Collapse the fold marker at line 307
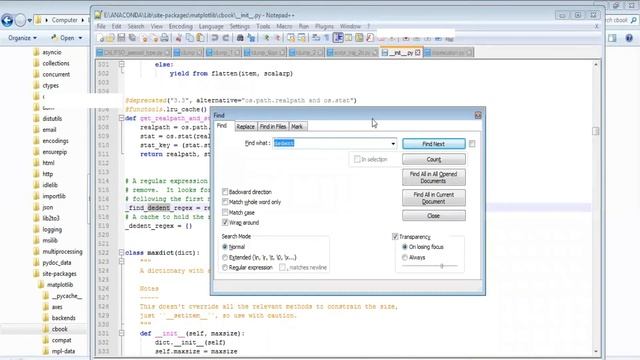Image resolution: width=640 pixels, height=360 pixels. tap(121, 118)
